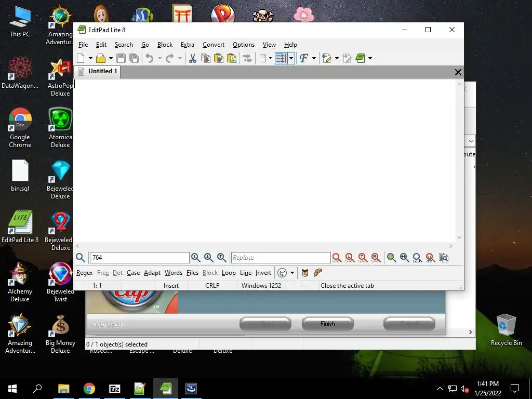Screen dimensions: 532x399
Task: Close the active Untitled 1 tab X
Action: pyautogui.click(x=458, y=72)
